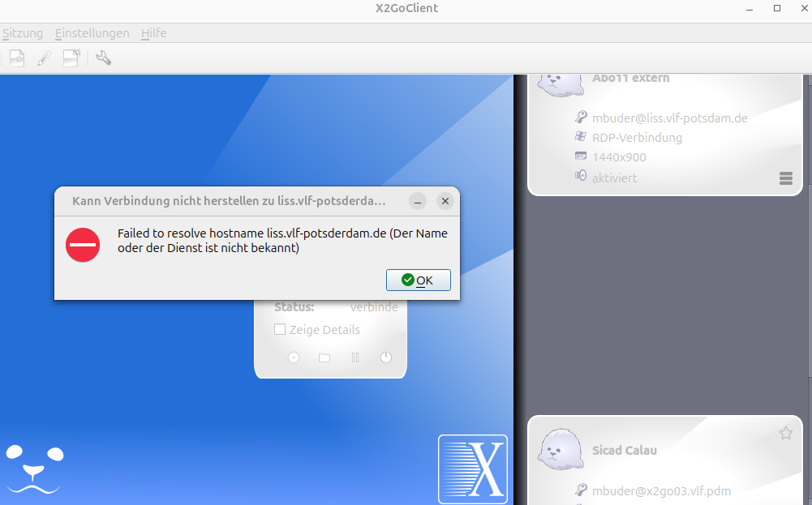Click the round disc icon in status panel
812x505 pixels.
coord(294,357)
